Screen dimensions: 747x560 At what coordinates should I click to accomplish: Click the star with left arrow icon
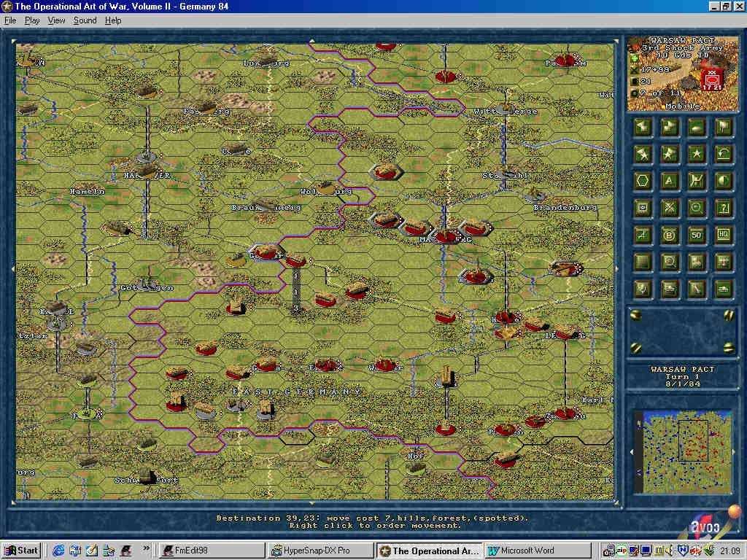[642, 154]
